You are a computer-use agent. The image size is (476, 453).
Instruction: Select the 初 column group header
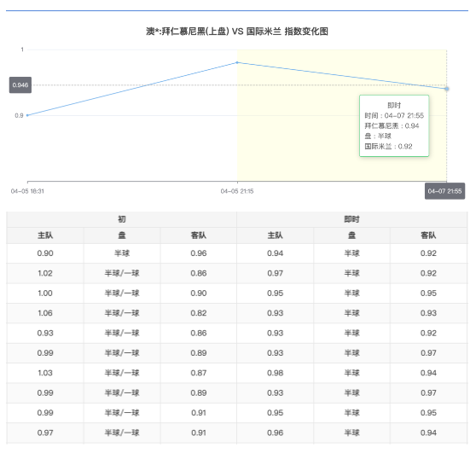(122, 219)
